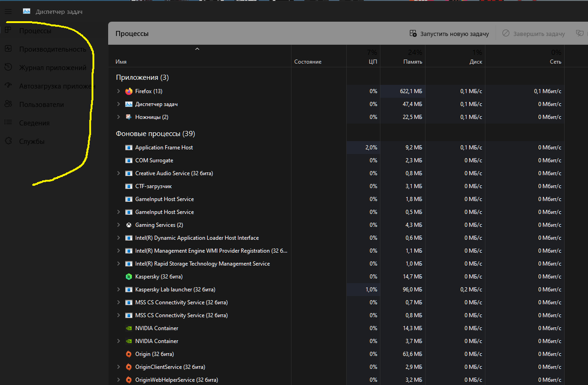Screen dimensions: 588x385
Task: Select GameInput Host Service using 1,8 МБ
Action: 164,199
